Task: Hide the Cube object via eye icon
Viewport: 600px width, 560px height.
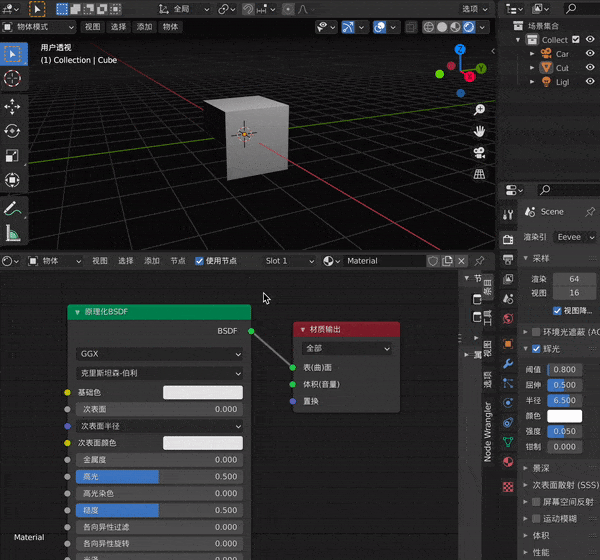Action: coord(590,67)
